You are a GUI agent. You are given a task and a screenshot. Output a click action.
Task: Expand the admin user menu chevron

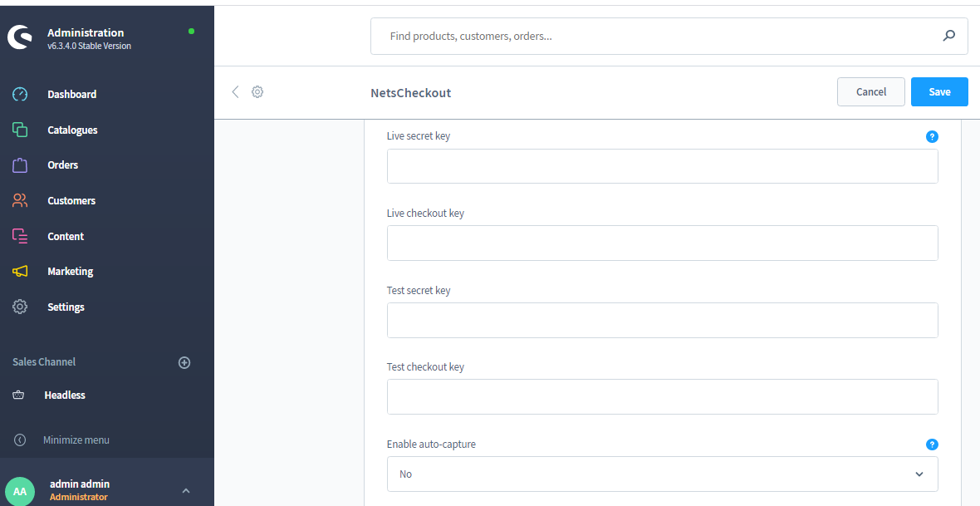point(186,491)
